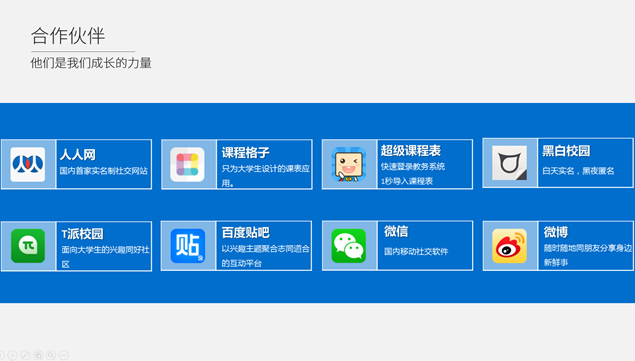This screenshot has height=361, width=635.
Task: Click the 只为大学生设计的课表应用 description
Action: tap(266, 176)
